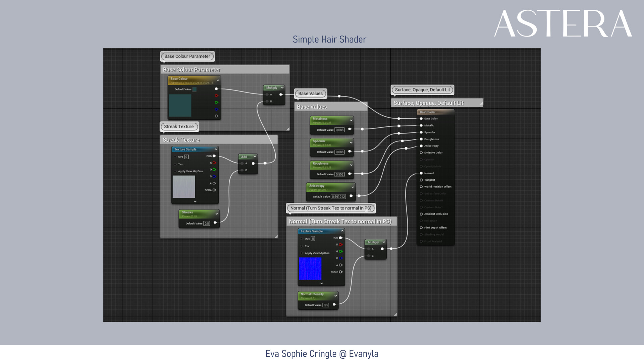Click the Add node's output pin
Viewport: 644px width, 362px height.
point(253,164)
